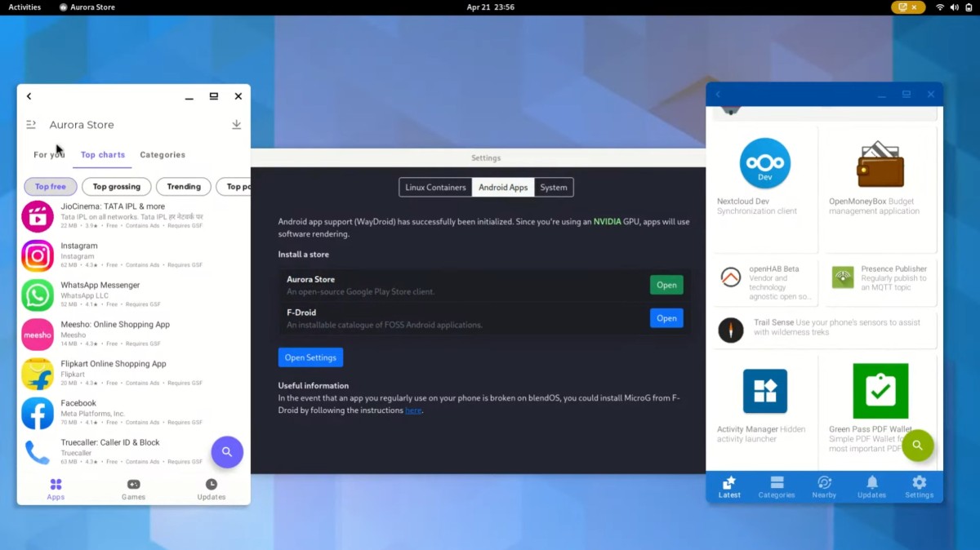Switch to Linux Containers tab
Screen dimensions: 980x550
click(x=435, y=188)
